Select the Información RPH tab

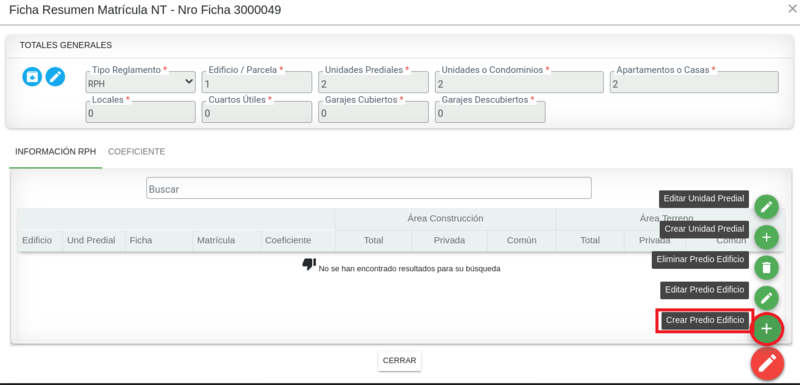(56, 151)
